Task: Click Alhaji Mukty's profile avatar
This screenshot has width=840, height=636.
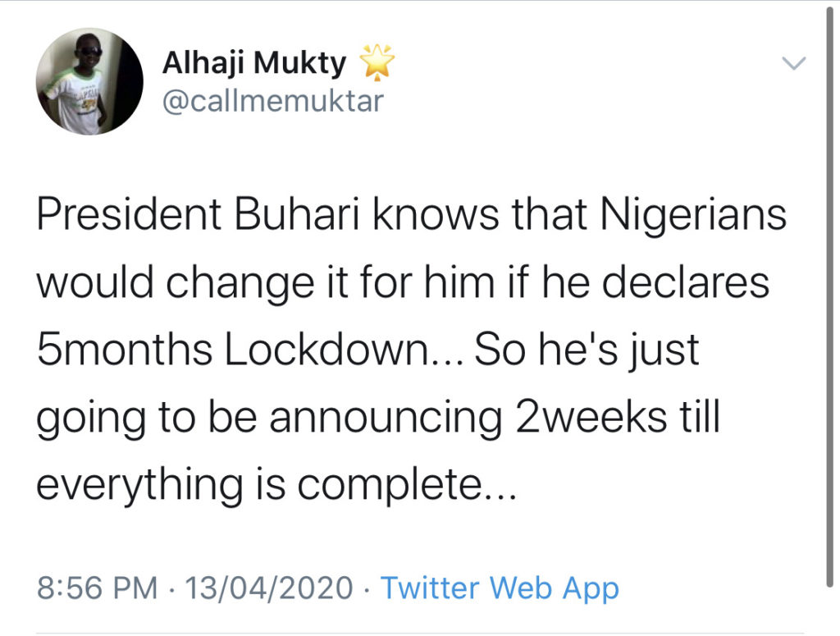Action: pyautogui.click(x=90, y=81)
